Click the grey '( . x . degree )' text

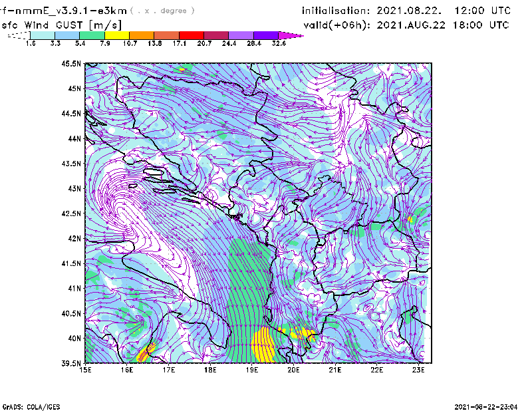tap(162, 11)
